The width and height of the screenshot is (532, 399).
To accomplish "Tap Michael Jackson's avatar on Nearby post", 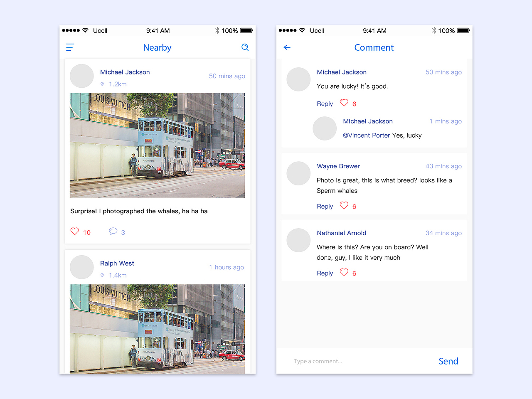I will coord(82,76).
